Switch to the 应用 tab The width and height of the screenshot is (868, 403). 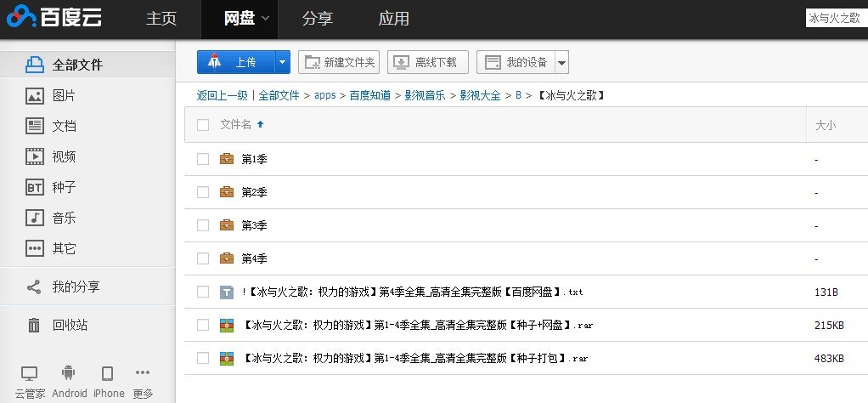pyautogui.click(x=393, y=19)
